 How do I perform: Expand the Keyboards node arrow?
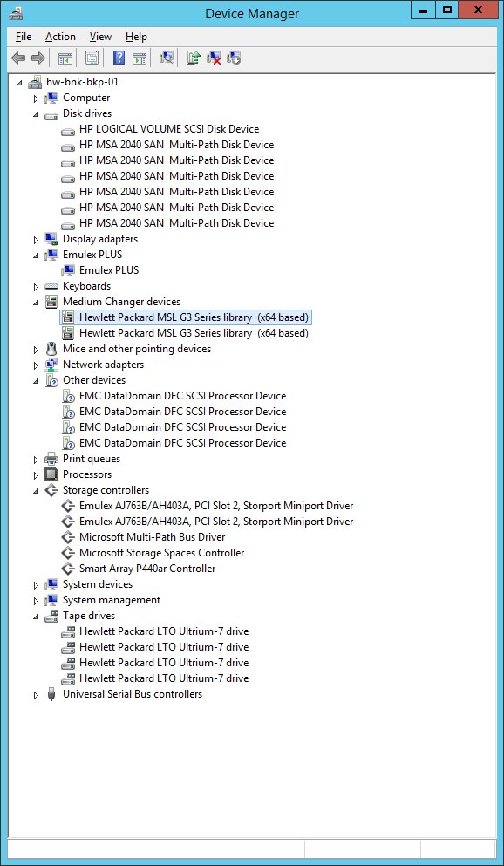[37, 287]
